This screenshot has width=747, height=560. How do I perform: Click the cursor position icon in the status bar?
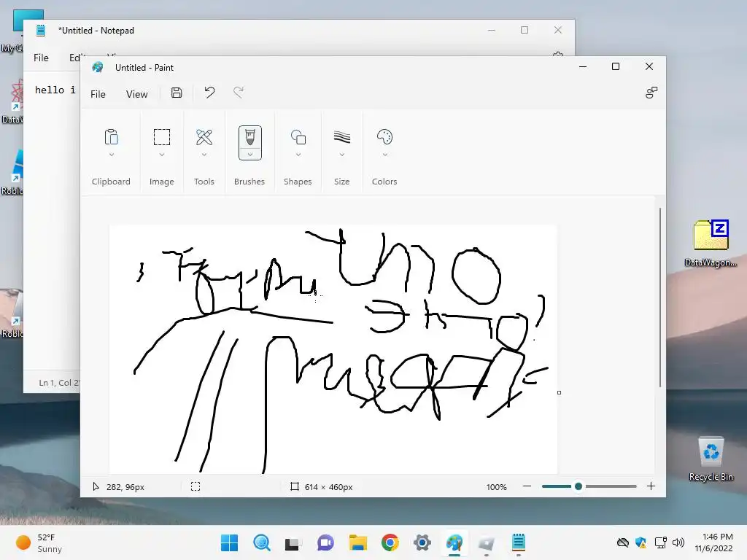[96, 486]
